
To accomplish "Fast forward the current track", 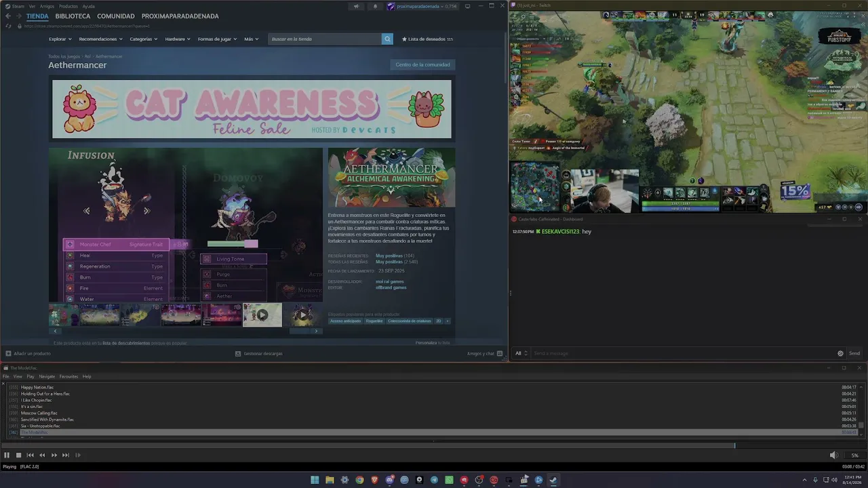I will pos(54,455).
